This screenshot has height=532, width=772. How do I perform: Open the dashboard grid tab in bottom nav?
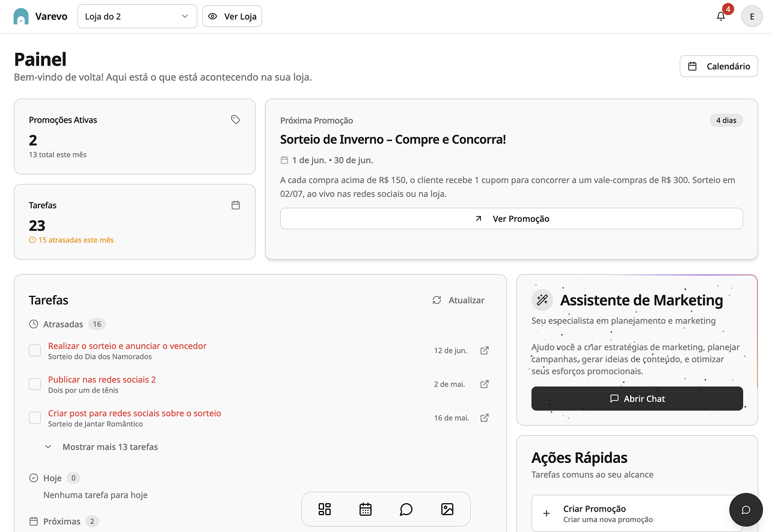(325, 509)
